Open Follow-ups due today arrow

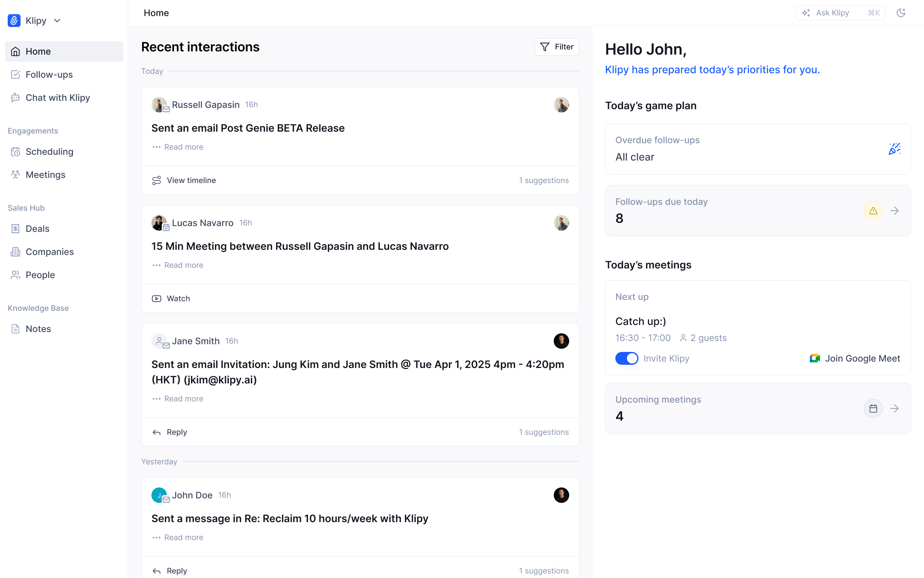(x=894, y=211)
